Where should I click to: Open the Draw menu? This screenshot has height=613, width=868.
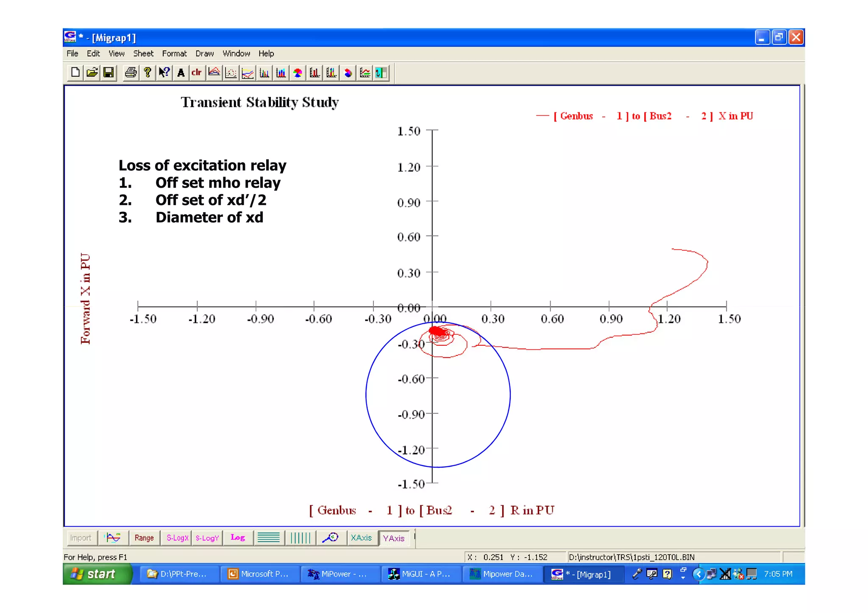[204, 53]
